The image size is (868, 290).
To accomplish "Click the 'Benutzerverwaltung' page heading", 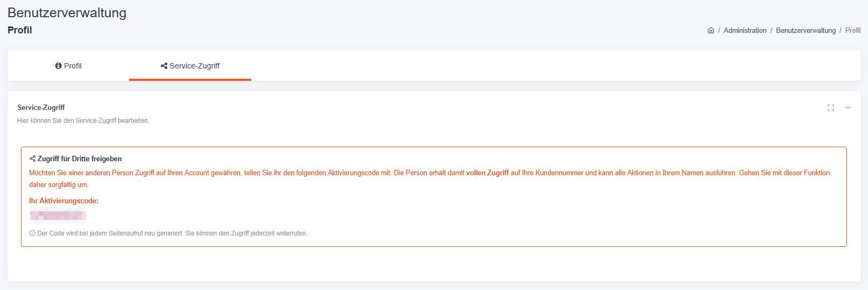I will click(67, 12).
